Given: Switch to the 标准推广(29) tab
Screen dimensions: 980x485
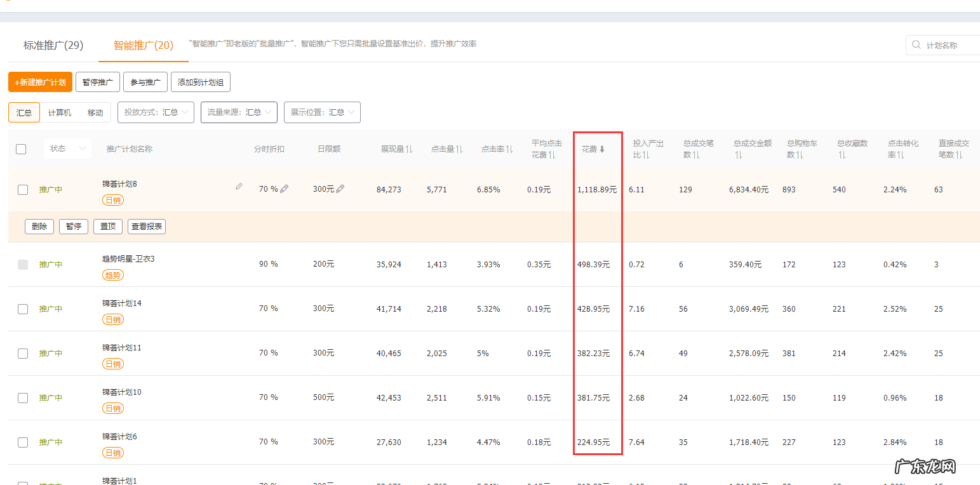Looking at the screenshot, I should tap(54, 44).
